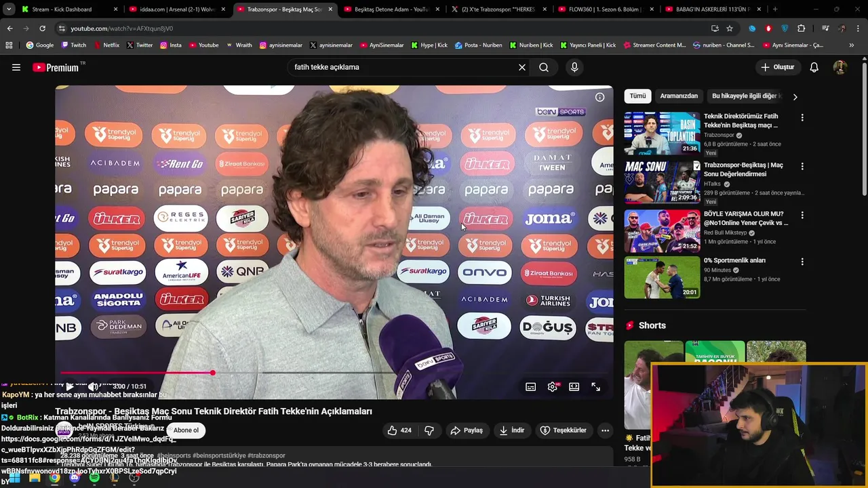Switch to iddaa.com Arsenal tab

coord(178,9)
